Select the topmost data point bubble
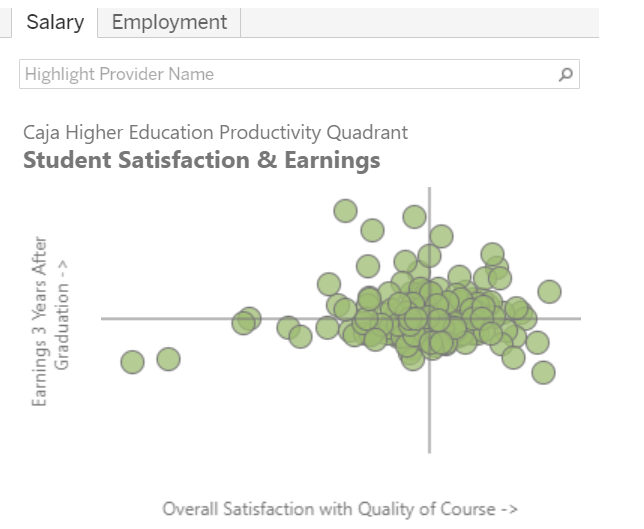This screenshot has height=529, width=644. pyautogui.click(x=345, y=211)
